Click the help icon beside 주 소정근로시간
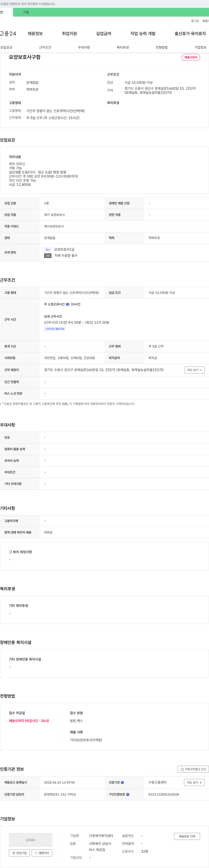The image size is (209, 868). click(67, 304)
